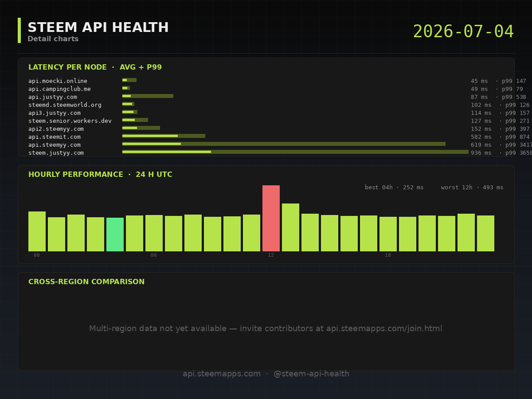Click the Multi-region data not yet available message
The width and height of the screenshot is (532, 399).
(x=266, y=329)
